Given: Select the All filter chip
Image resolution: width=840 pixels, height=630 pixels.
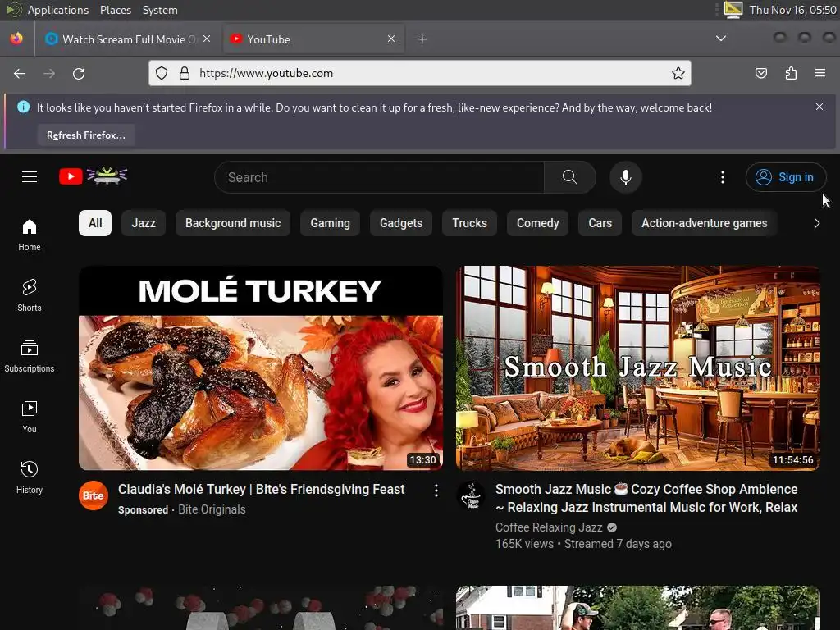Looking at the screenshot, I should tap(95, 223).
